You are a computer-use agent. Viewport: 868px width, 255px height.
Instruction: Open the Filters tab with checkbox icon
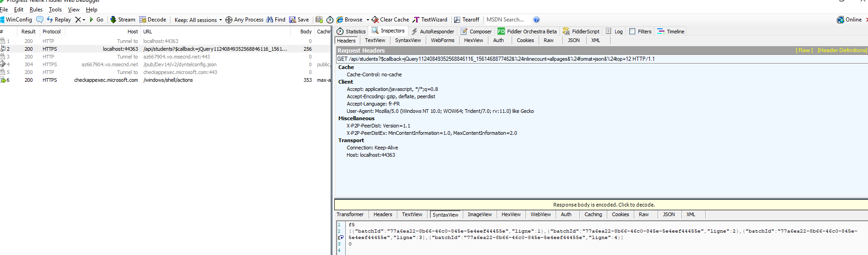640,32
